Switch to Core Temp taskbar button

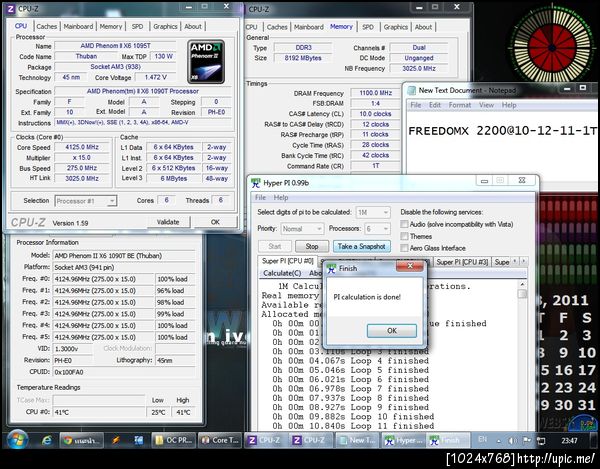tap(220, 440)
